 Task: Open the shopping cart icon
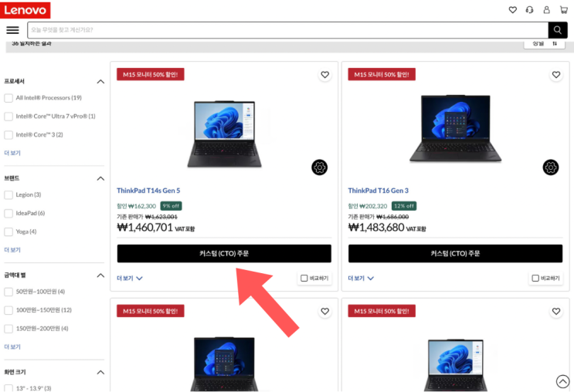564,10
